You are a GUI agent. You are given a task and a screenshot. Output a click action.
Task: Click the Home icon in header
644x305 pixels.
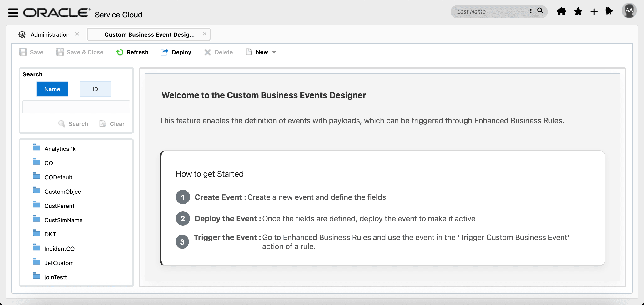[561, 11]
